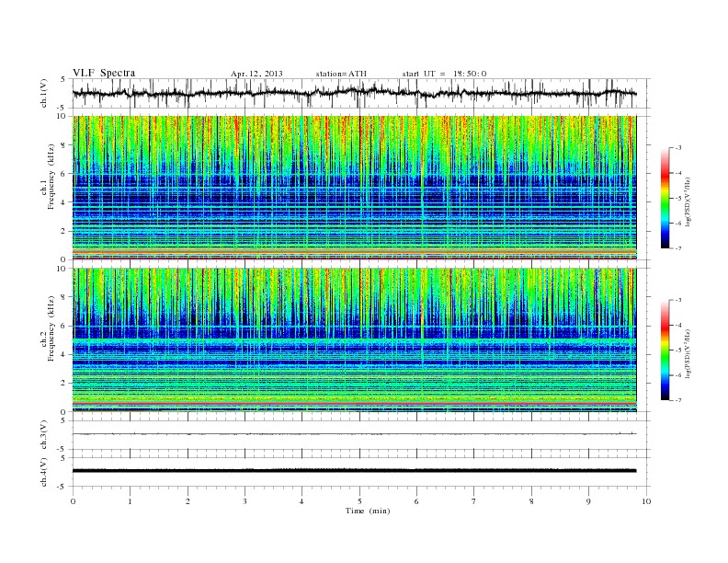Click the "ch.1(V)" waveform axis label
The width and height of the screenshot is (728, 563).
(44, 94)
